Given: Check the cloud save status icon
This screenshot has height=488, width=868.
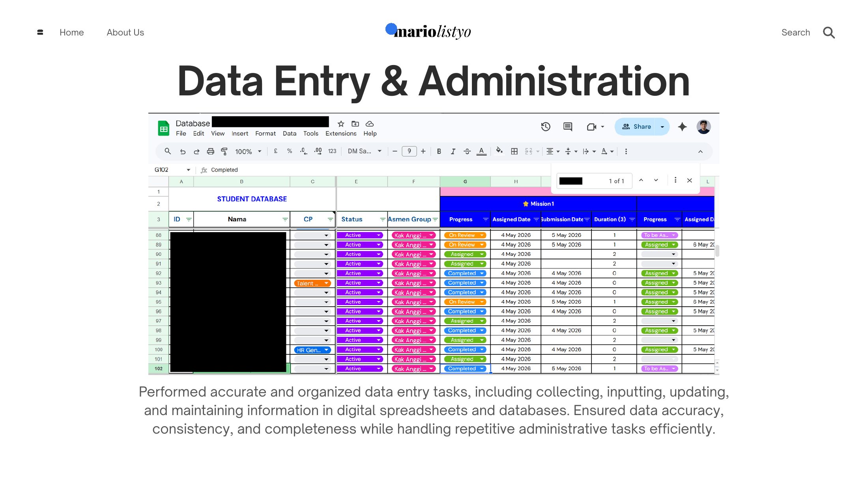Looking at the screenshot, I should (x=370, y=124).
